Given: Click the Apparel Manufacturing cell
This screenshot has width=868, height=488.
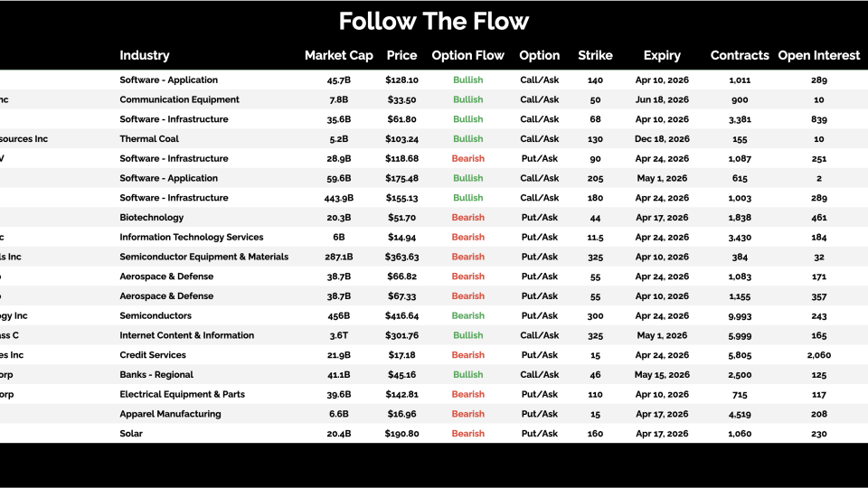Looking at the screenshot, I should (170, 414).
